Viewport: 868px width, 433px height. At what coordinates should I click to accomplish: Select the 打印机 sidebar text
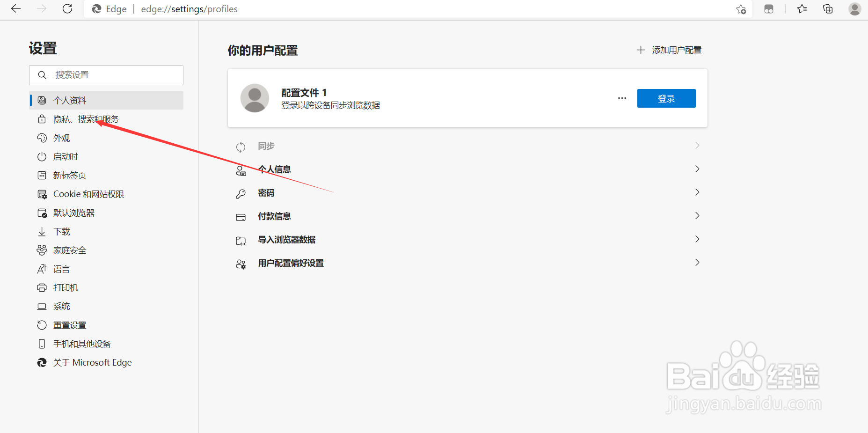coord(66,288)
